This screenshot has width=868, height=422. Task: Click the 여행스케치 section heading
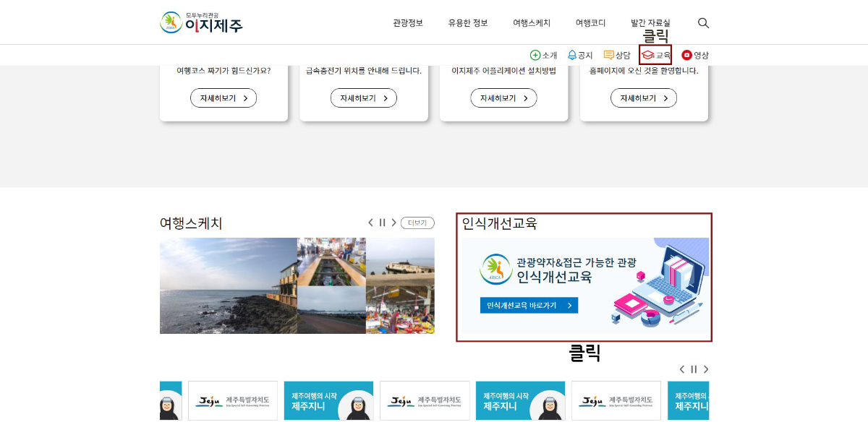click(x=191, y=223)
